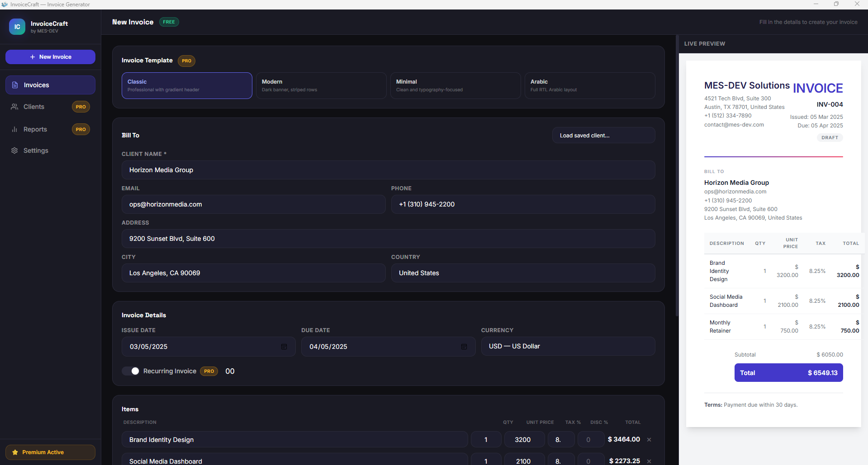Screen dimensions: 868x465
Task: Click the $ 2273.25 total in items list
Action: [x=624, y=461]
